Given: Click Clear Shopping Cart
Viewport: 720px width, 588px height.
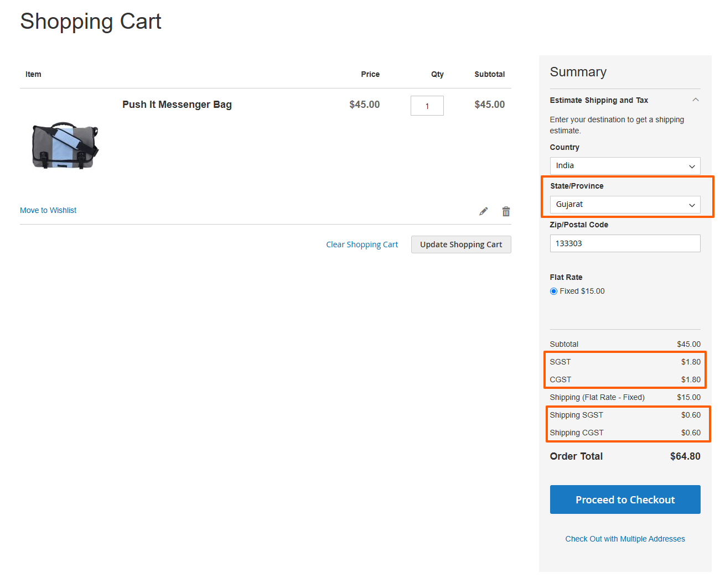Looking at the screenshot, I should [x=362, y=244].
